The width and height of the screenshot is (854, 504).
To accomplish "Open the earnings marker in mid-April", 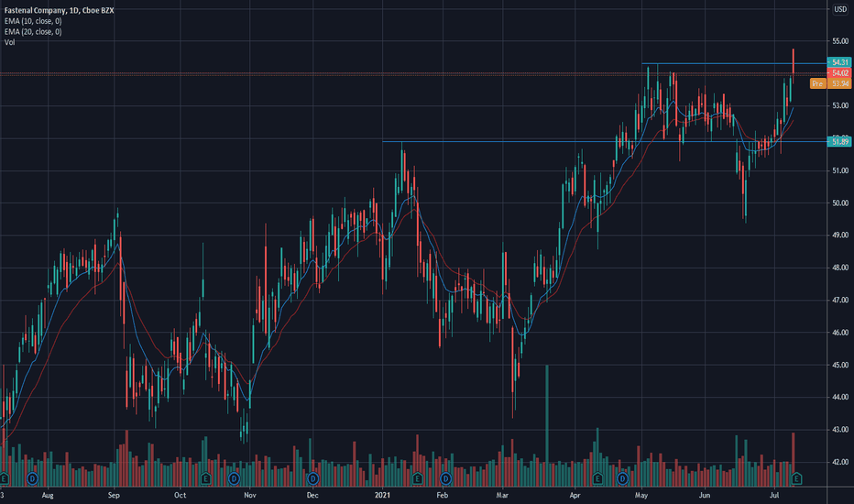I will pos(597,479).
